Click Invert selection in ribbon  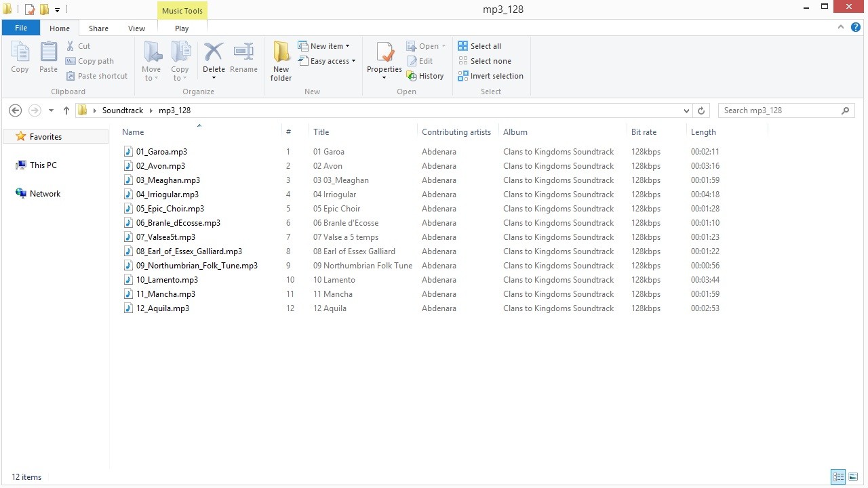[x=490, y=76]
